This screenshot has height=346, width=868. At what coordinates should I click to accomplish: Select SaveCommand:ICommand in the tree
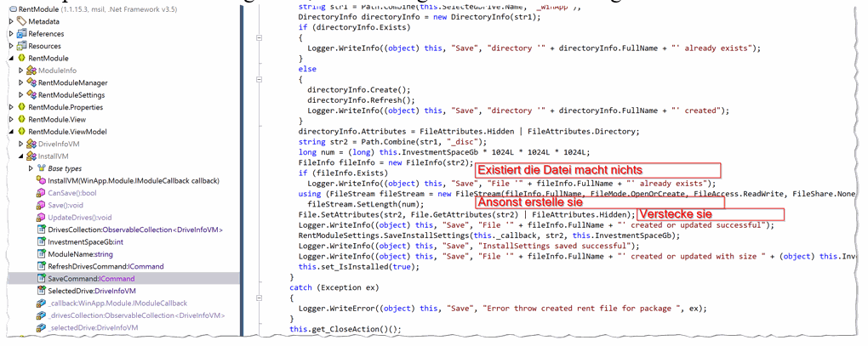(91, 279)
